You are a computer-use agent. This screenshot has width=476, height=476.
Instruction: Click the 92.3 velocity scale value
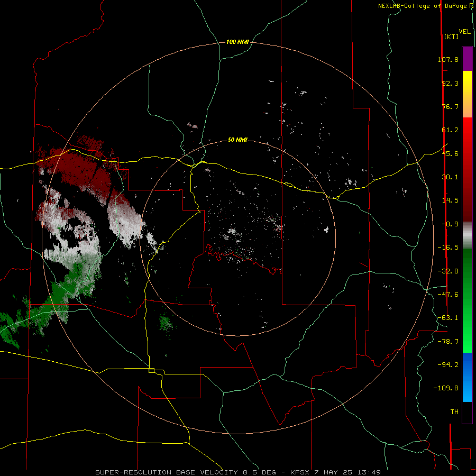coord(450,83)
